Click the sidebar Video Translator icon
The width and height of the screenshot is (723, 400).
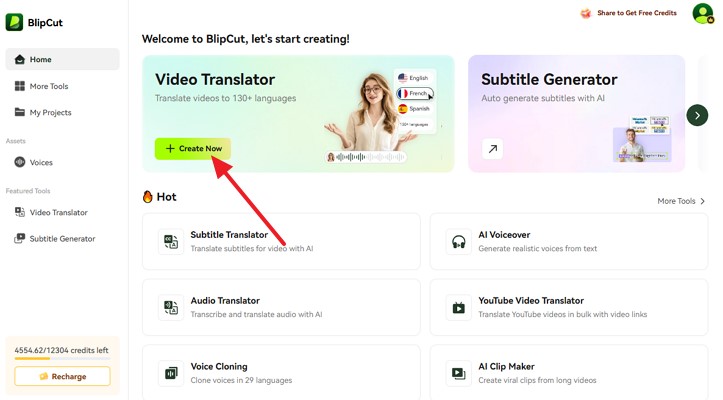(x=19, y=212)
